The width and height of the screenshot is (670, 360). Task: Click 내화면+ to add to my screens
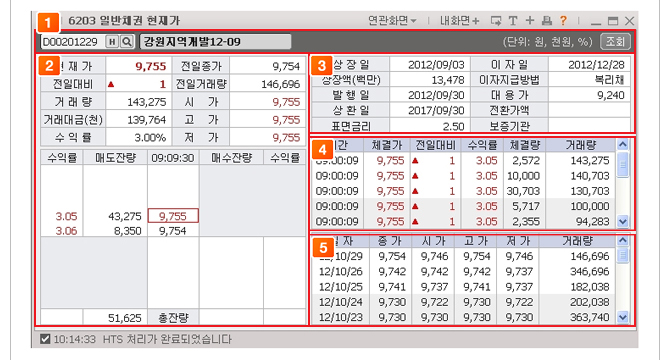[459, 20]
